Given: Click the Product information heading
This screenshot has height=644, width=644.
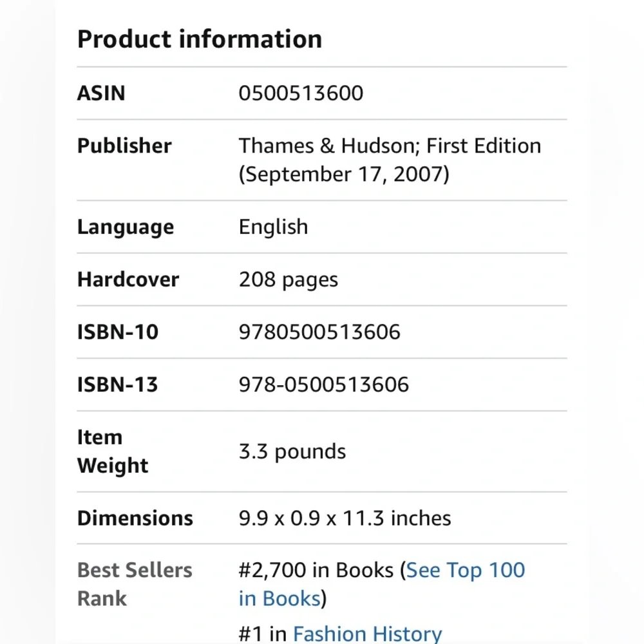Looking at the screenshot, I should click(200, 39).
